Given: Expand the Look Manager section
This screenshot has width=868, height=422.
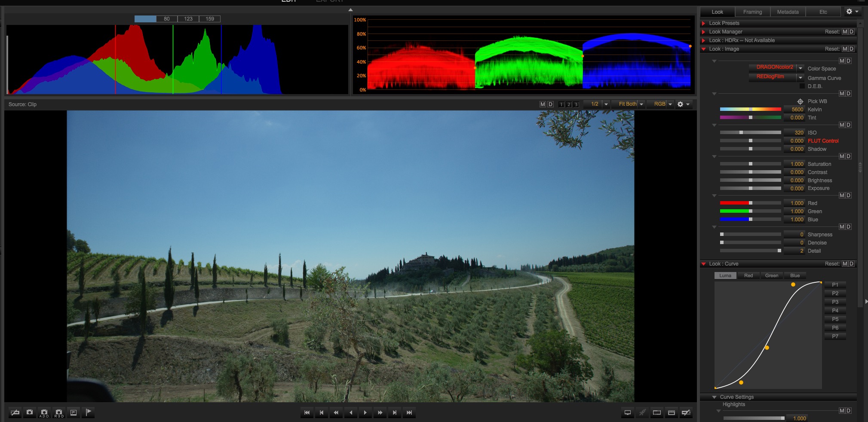Looking at the screenshot, I should 704,32.
